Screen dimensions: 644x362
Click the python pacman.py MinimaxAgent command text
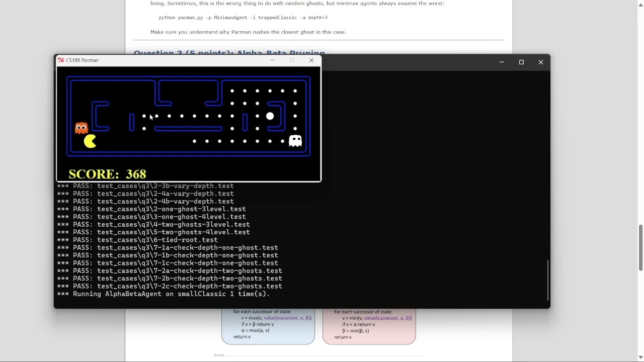tap(243, 18)
